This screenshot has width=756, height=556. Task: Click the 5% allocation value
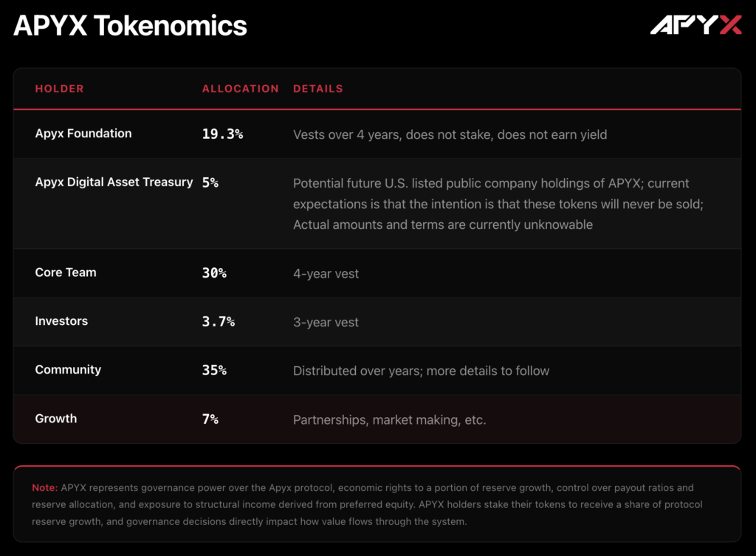click(x=210, y=182)
